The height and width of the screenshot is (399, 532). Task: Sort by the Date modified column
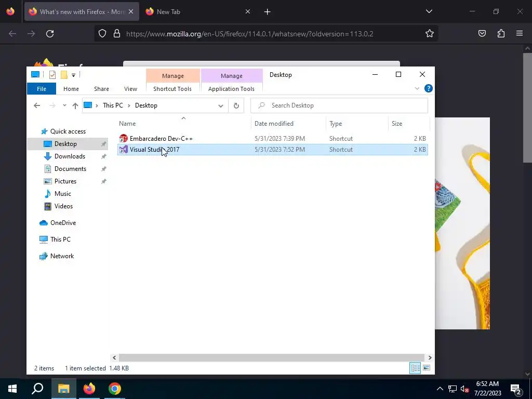click(274, 124)
